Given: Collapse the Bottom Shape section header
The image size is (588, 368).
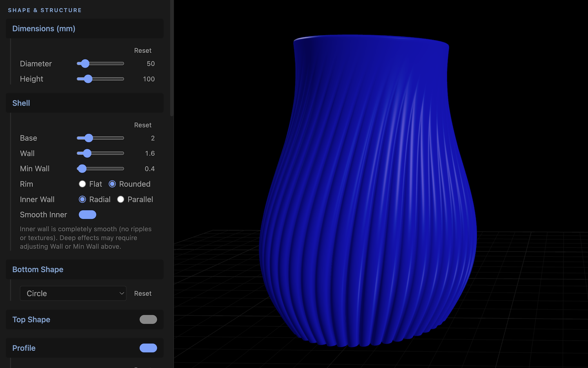Looking at the screenshot, I should [85, 269].
